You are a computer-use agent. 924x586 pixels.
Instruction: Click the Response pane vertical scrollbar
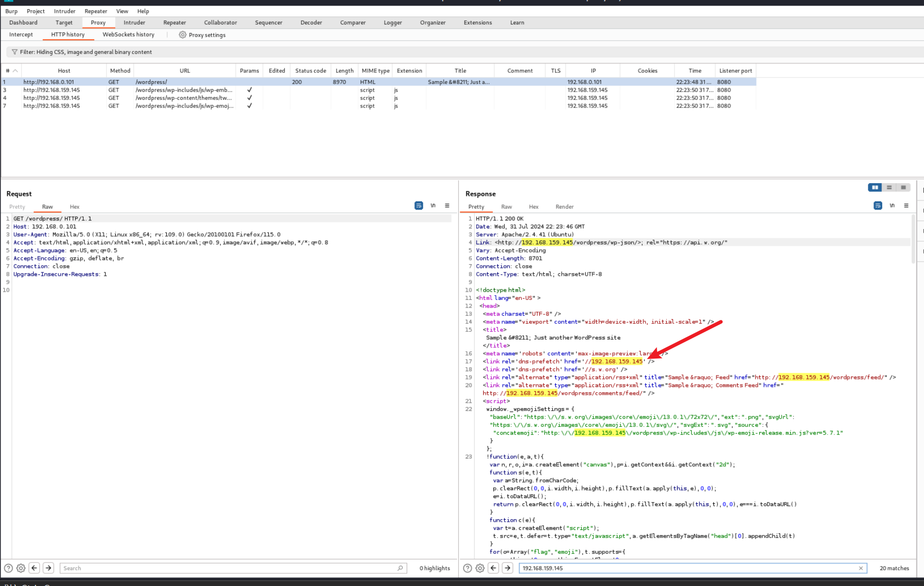(913, 238)
